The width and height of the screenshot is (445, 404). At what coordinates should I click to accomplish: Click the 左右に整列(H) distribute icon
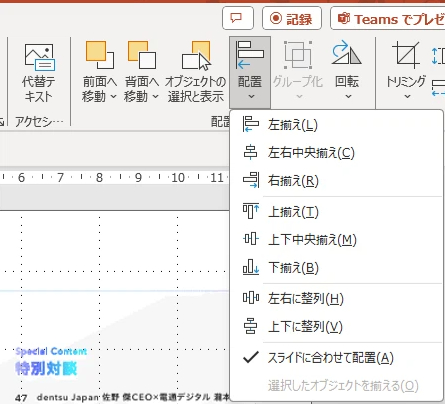pyautogui.click(x=251, y=298)
